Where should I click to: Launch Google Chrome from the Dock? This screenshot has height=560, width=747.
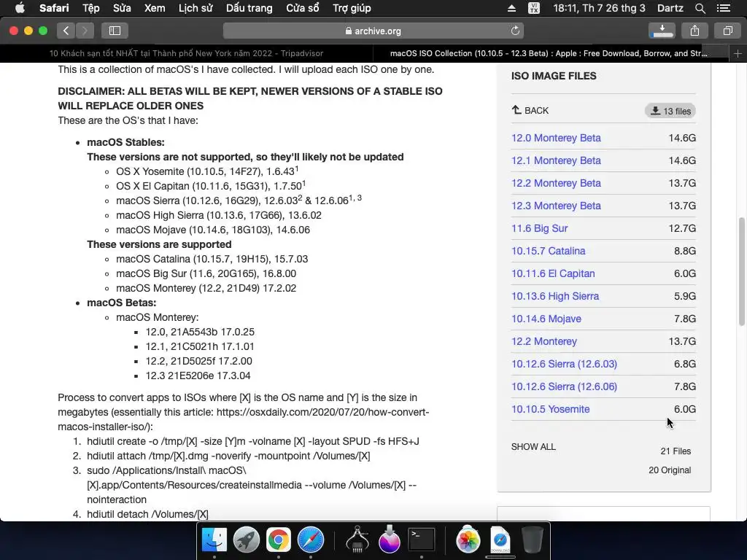279,540
